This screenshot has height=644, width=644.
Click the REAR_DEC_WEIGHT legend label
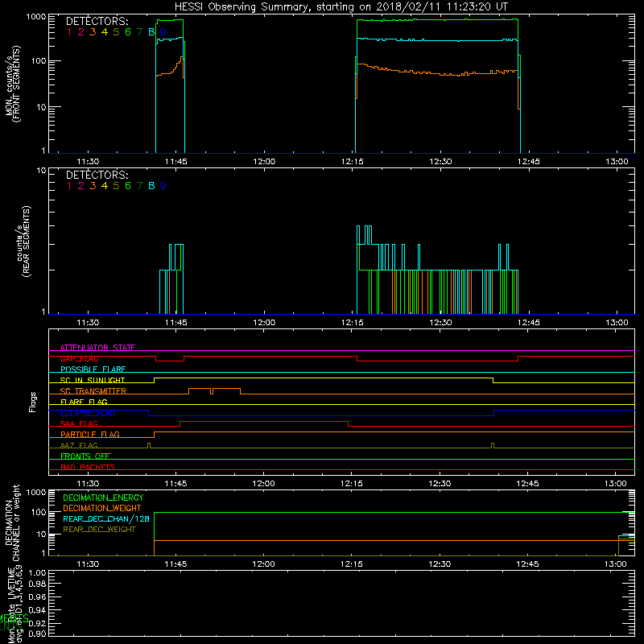pos(99,530)
